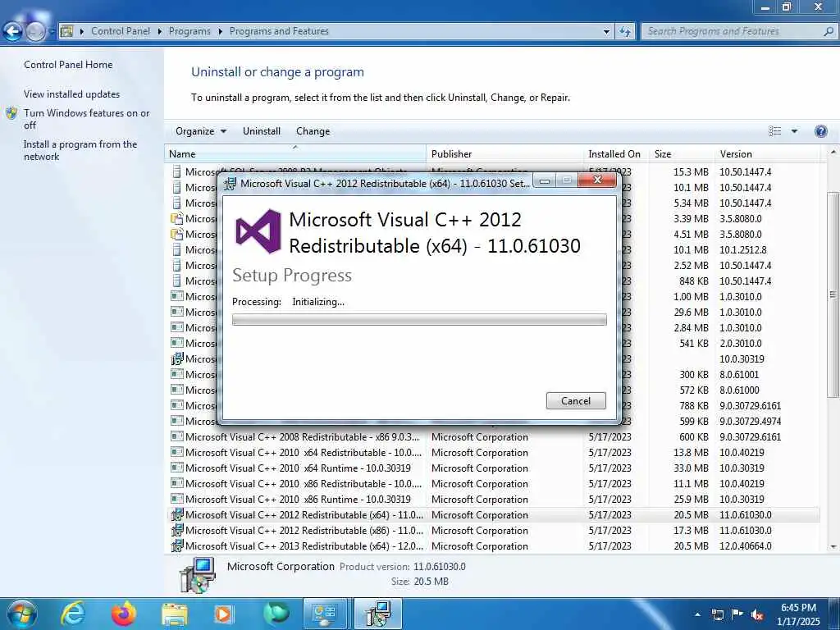
Task: Click the icon of Visual C++ 2013 (x64) row
Action: pos(177,546)
